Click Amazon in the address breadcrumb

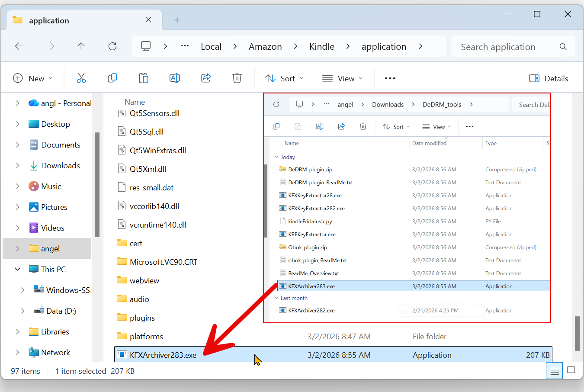pos(265,47)
